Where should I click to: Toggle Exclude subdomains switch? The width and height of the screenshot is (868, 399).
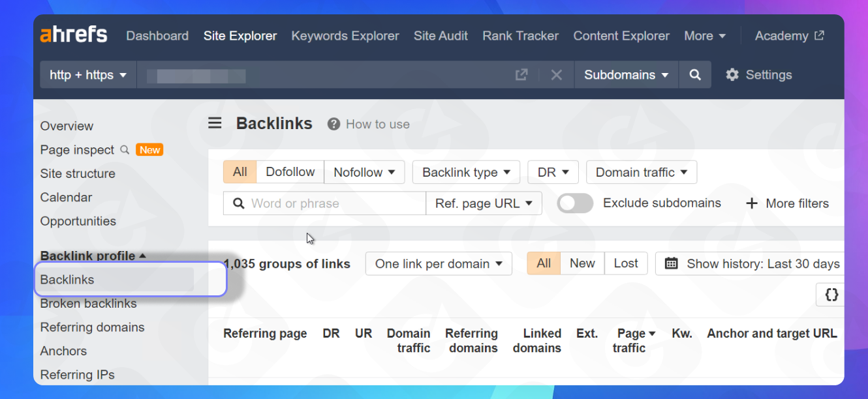click(x=574, y=203)
